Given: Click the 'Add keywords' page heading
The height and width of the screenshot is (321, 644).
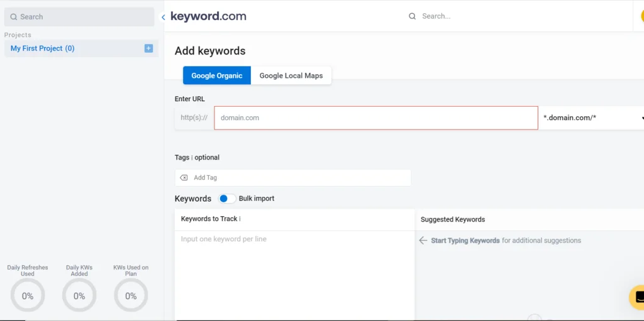Looking at the screenshot, I should tap(210, 51).
